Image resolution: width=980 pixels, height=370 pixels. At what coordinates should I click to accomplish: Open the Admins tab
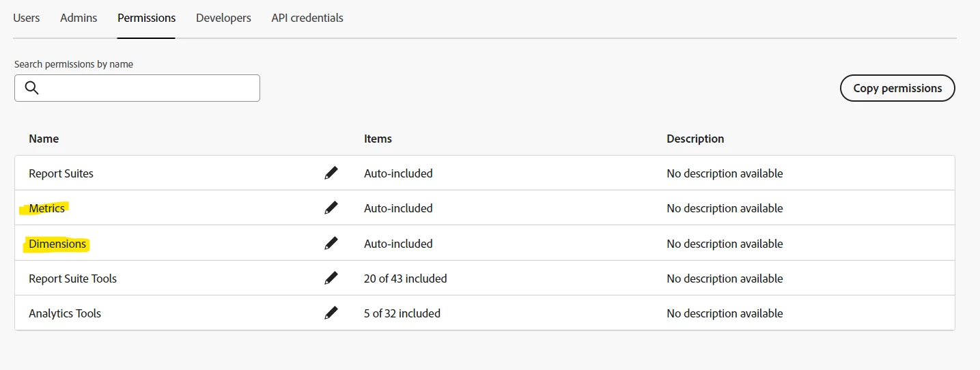pos(79,18)
